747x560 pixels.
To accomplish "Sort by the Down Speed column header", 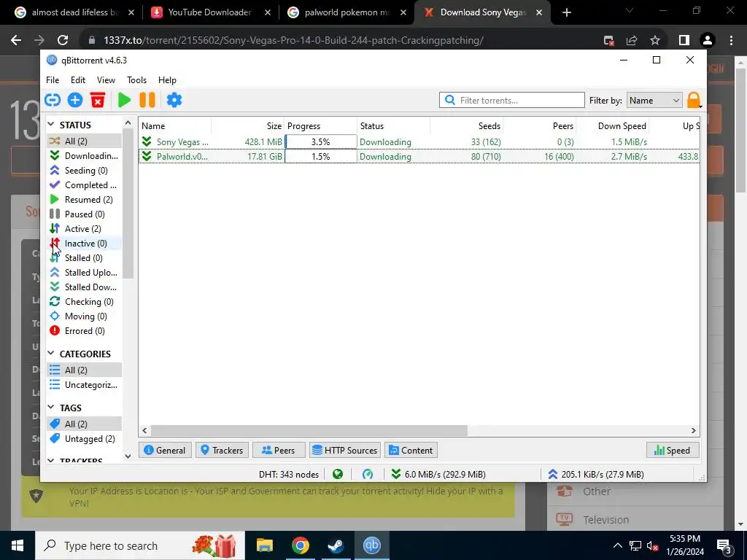I will click(x=613, y=125).
